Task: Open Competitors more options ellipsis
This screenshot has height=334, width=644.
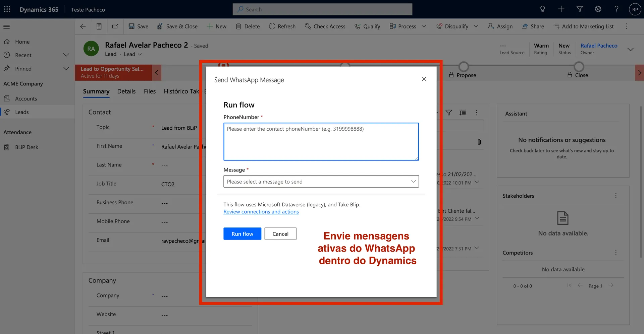Action: (x=616, y=253)
